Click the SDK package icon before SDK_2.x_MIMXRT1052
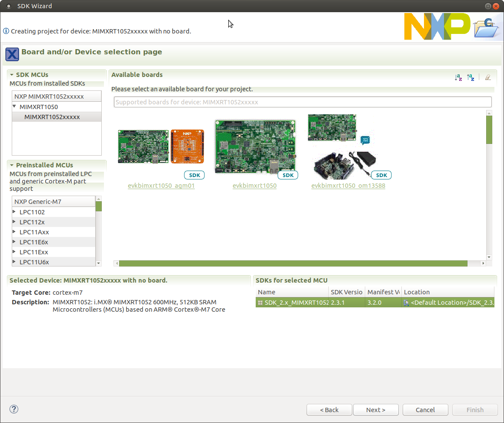Viewport: 504px width, 423px height. coord(260,303)
